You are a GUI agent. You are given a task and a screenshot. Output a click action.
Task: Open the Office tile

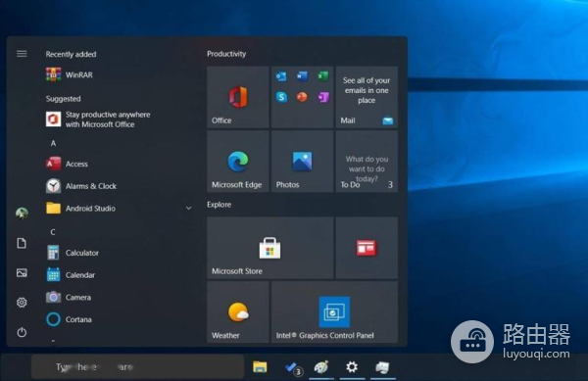tap(238, 97)
